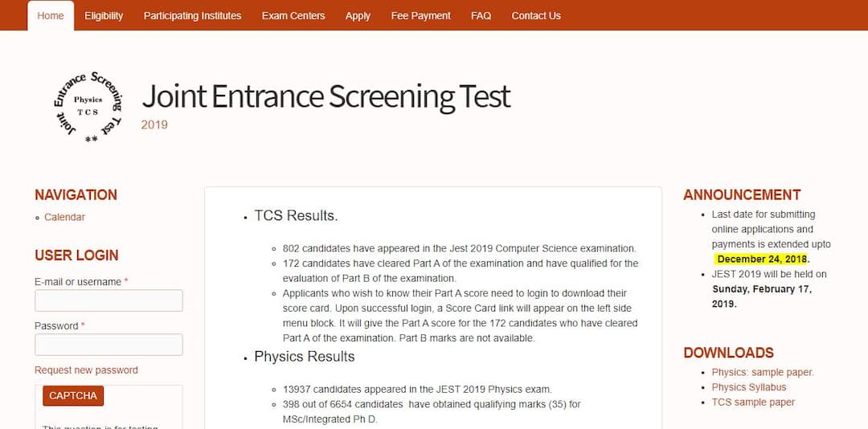Navigate to Fee Payment page
This screenshot has height=429, width=868.
(420, 15)
